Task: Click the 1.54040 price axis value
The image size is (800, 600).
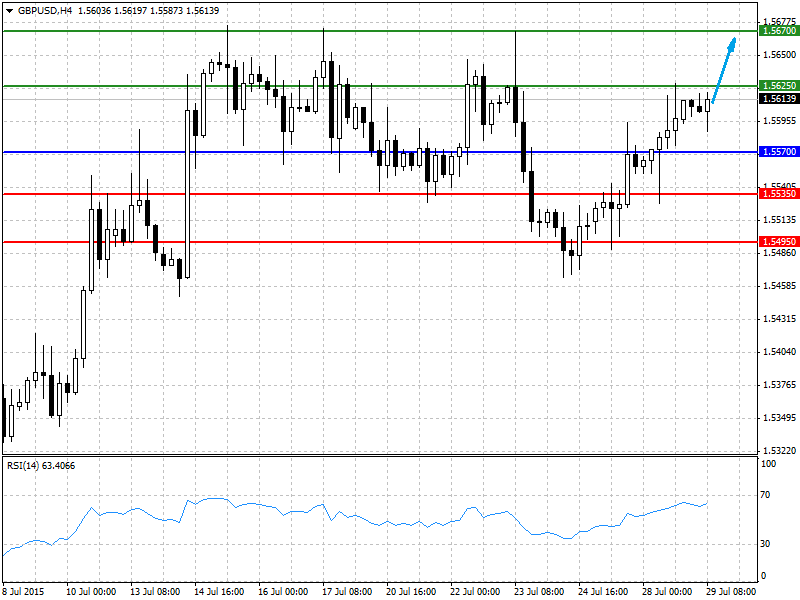Action: pyautogui.click(x=779, y=352)
